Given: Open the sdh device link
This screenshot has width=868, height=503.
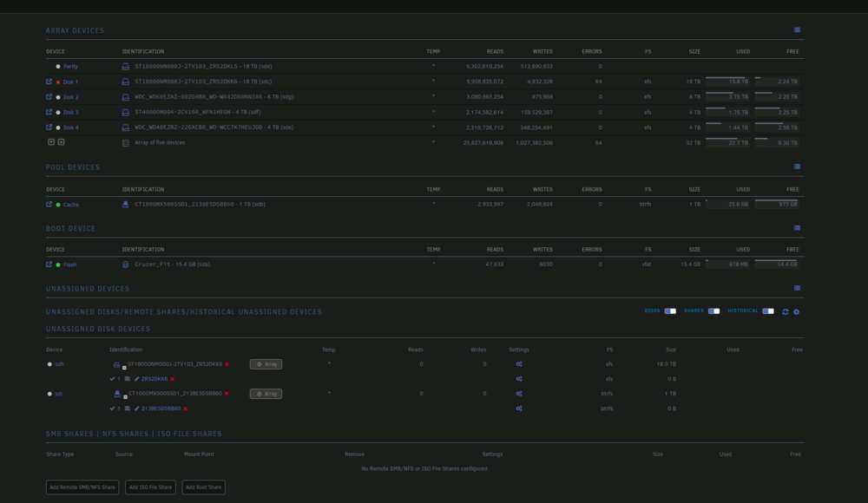Looking at the screenshot, I should [59, 364].
